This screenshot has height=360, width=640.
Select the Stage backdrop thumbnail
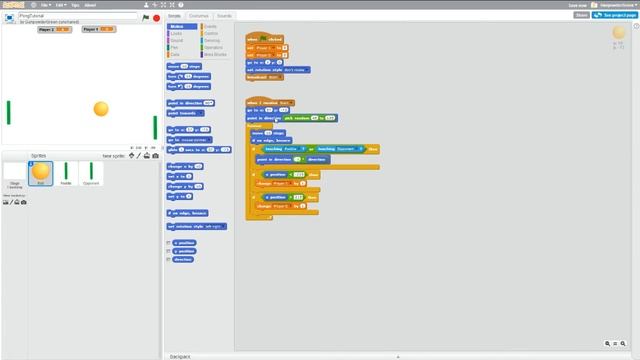[x=15, y=174]
